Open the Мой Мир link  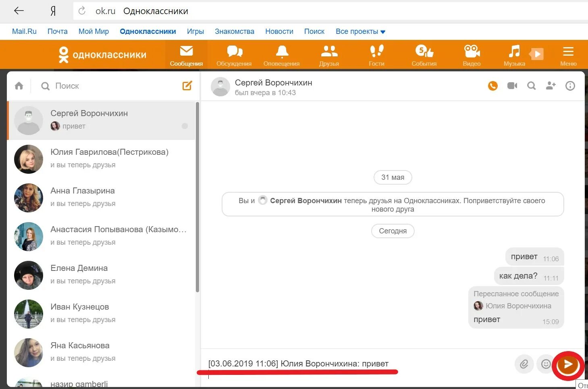click(93, 31)
